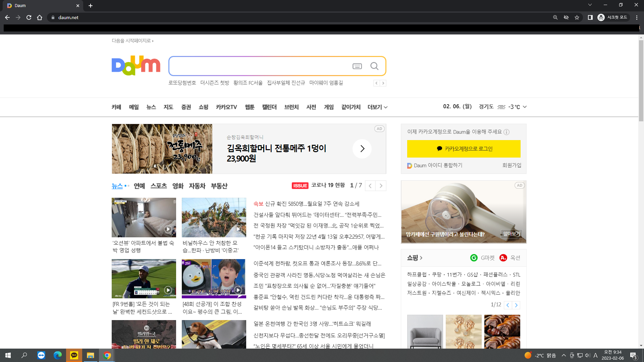The width and height of the screenshot is (644, 362).
Task: Click the volume icon in system tray
Action: pyautogui.click(x=588, y=355)
